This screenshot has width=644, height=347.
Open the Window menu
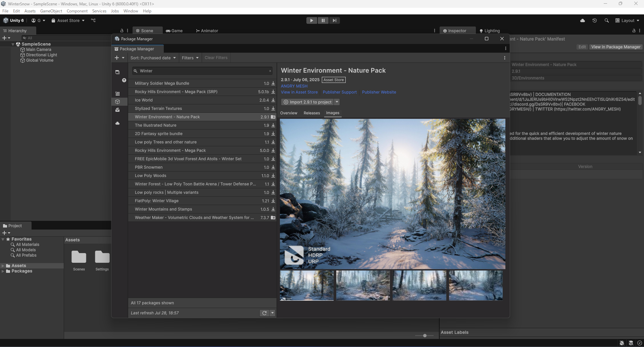pyautogui.click(x=131, y=11)
